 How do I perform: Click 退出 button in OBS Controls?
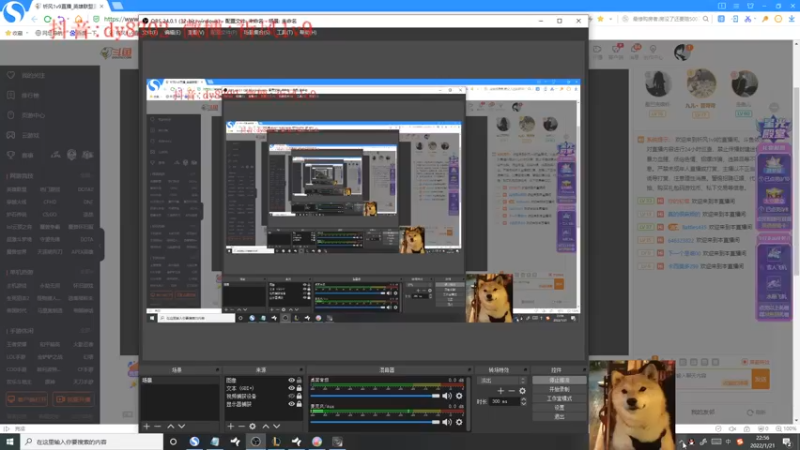pyautogui.click(x=559, y=417)
